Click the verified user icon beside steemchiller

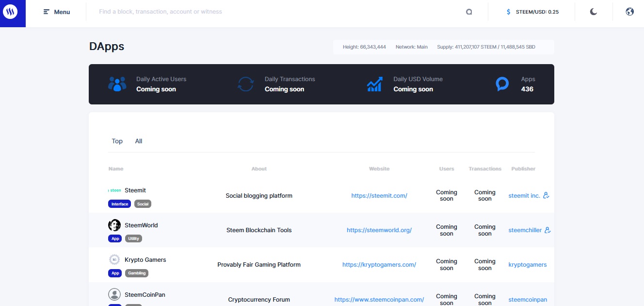[x=548, y=230]
